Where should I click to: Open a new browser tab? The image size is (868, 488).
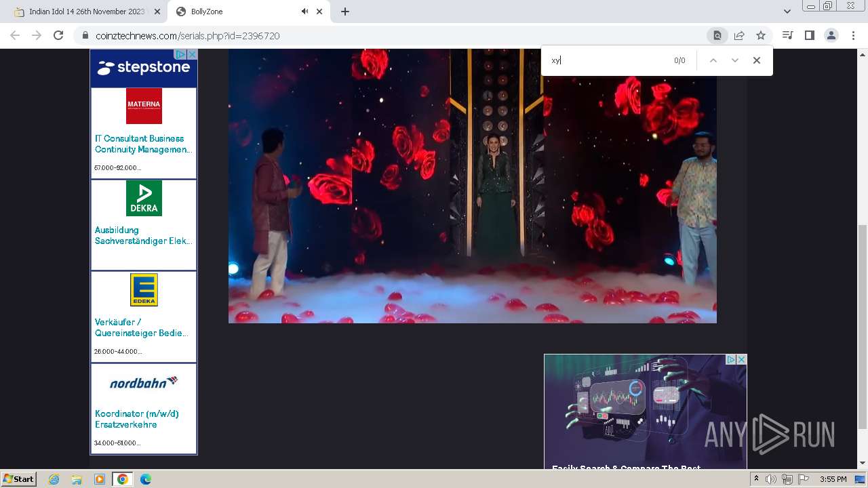click(x=345, y=12)
